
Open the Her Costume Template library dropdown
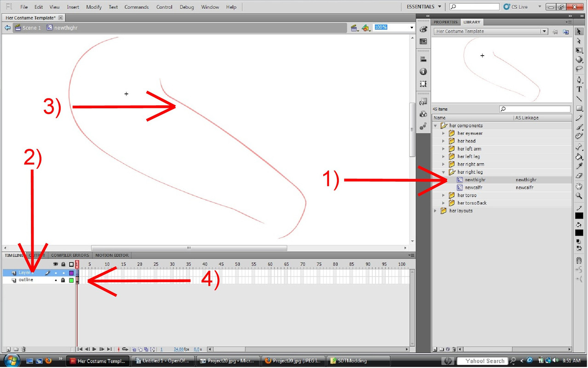click(544, 32)
